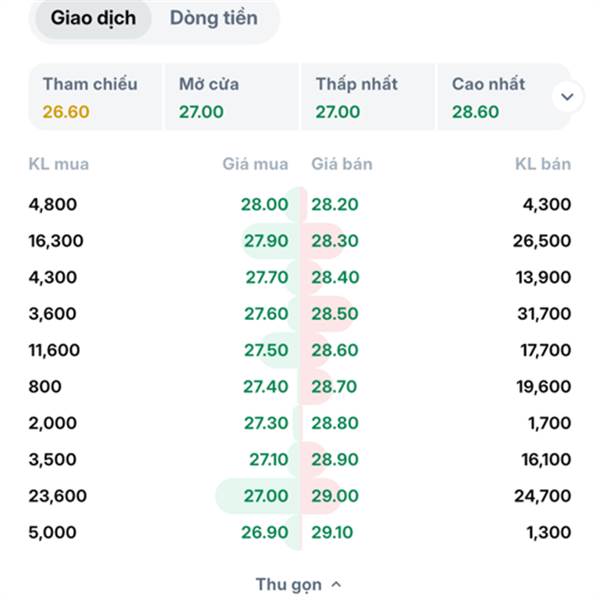
Task: Click the Mở cửa 27.00 card
Action: 230,97
